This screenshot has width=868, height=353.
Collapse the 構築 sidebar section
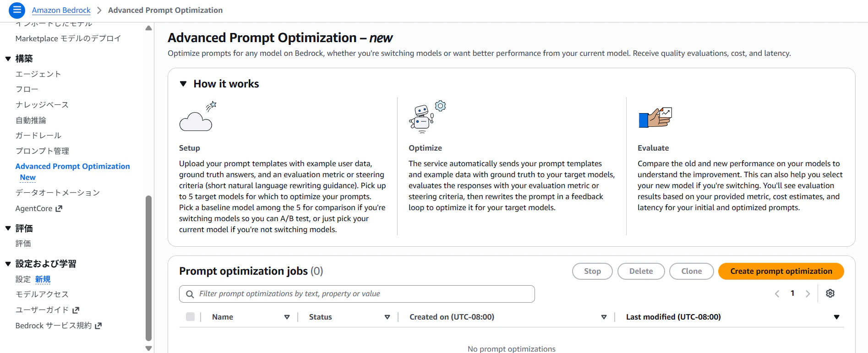(8, 59)
